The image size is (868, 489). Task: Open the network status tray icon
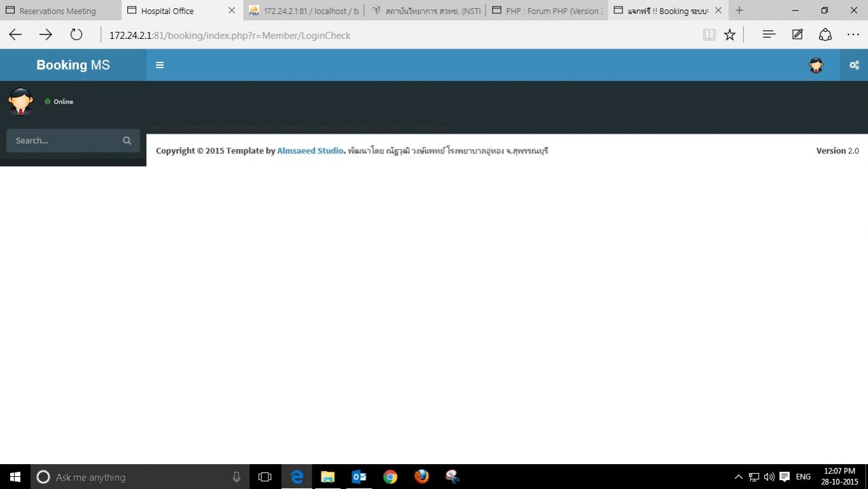coord(753,477)
